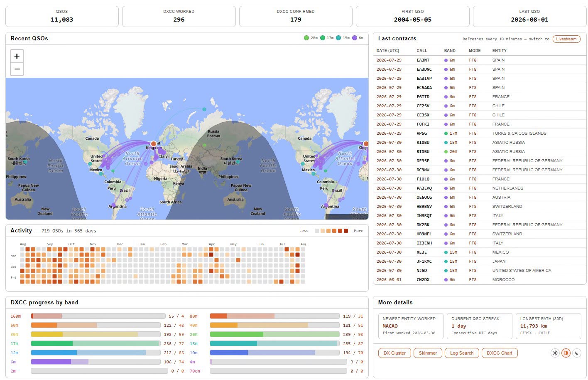Click the FIRST QSO 2004-05-05 card
Viewport: 588px width, 380px height.
tap(413, 16)
